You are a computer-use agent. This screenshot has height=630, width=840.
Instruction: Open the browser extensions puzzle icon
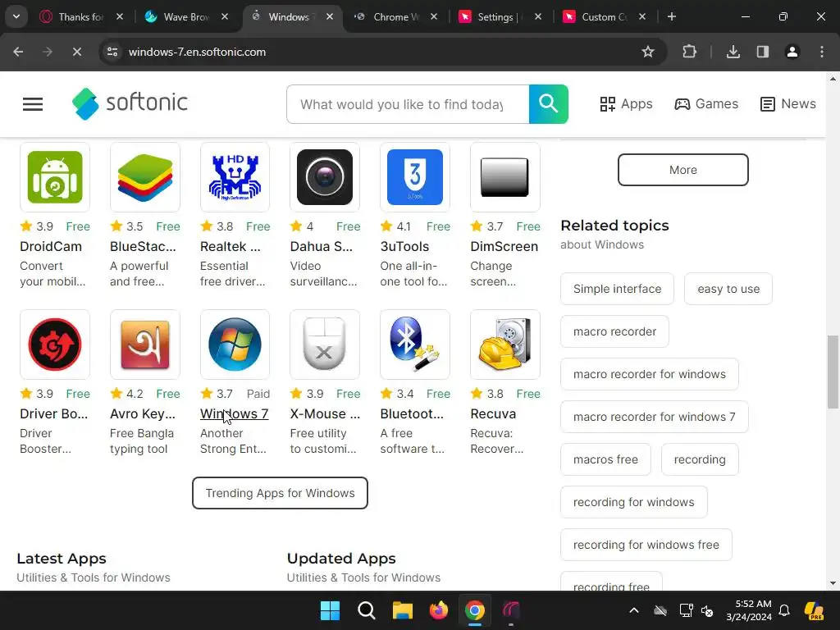pos(689,52)
